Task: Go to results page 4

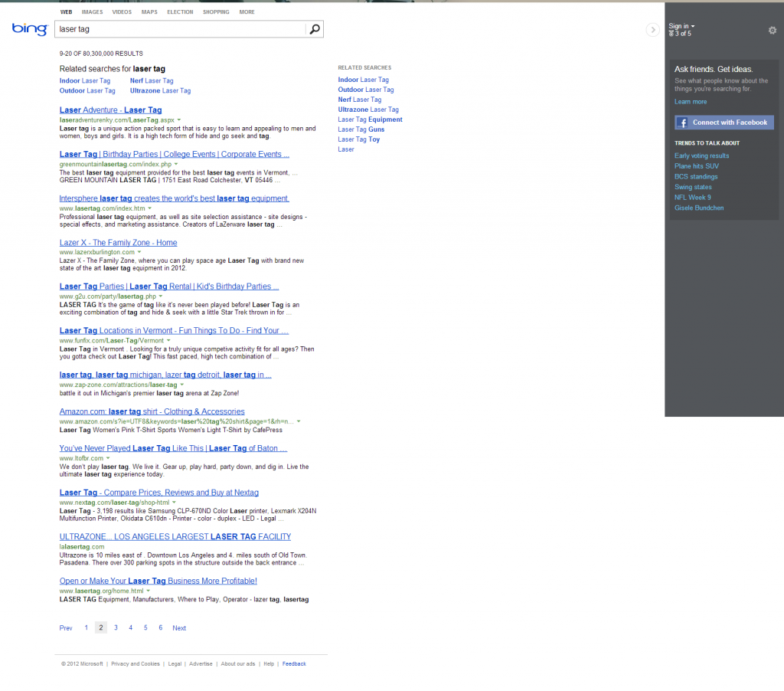Action: [130, 627]
